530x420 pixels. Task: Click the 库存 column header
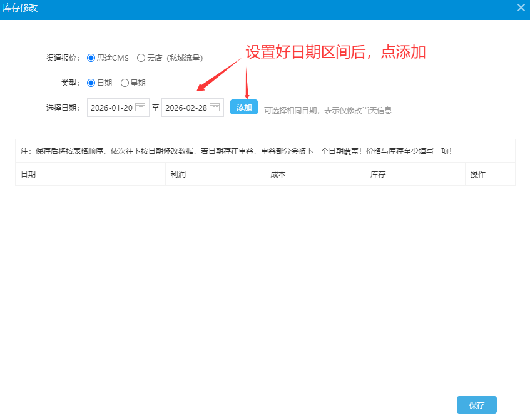(377, 174)
